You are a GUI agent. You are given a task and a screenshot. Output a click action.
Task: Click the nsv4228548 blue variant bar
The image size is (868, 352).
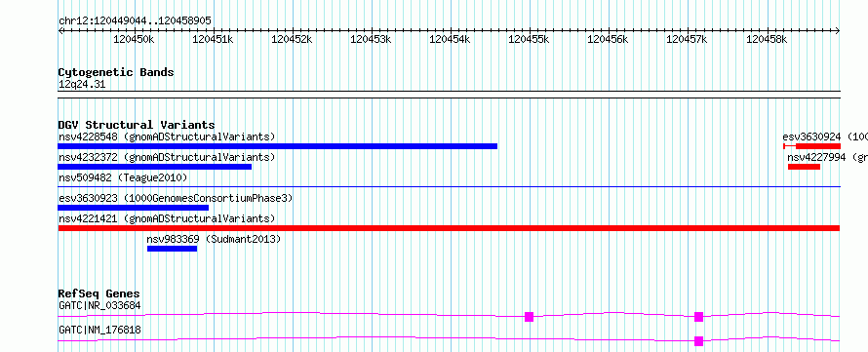(x=277, y=146)
